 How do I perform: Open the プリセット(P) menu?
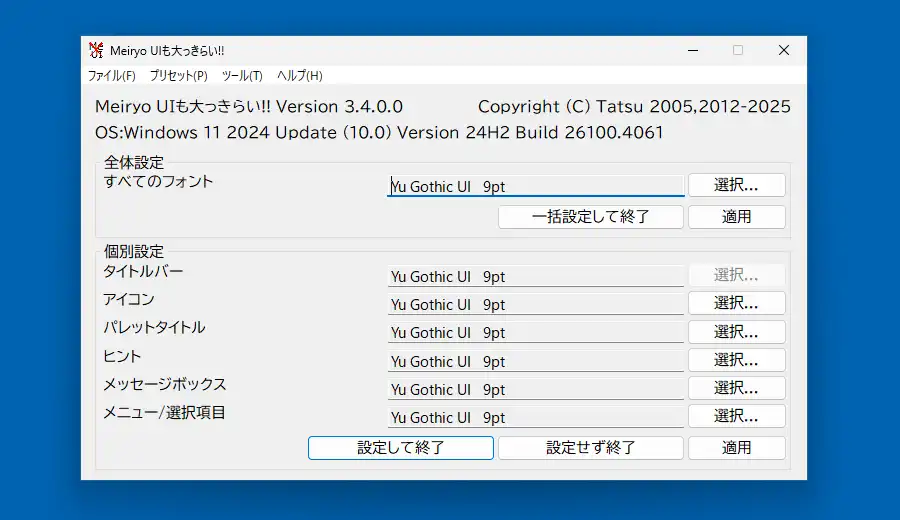pyautogui.click(x=179, y=76)
